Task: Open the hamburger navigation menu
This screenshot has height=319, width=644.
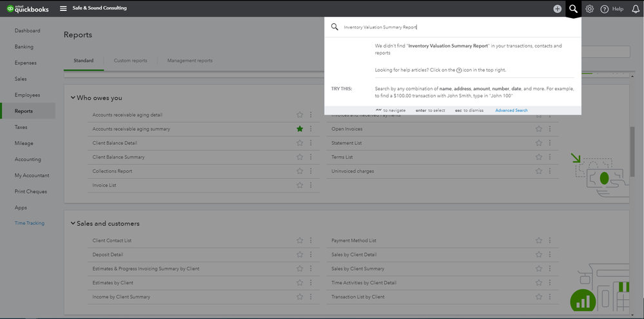Action: pos(63,8)
